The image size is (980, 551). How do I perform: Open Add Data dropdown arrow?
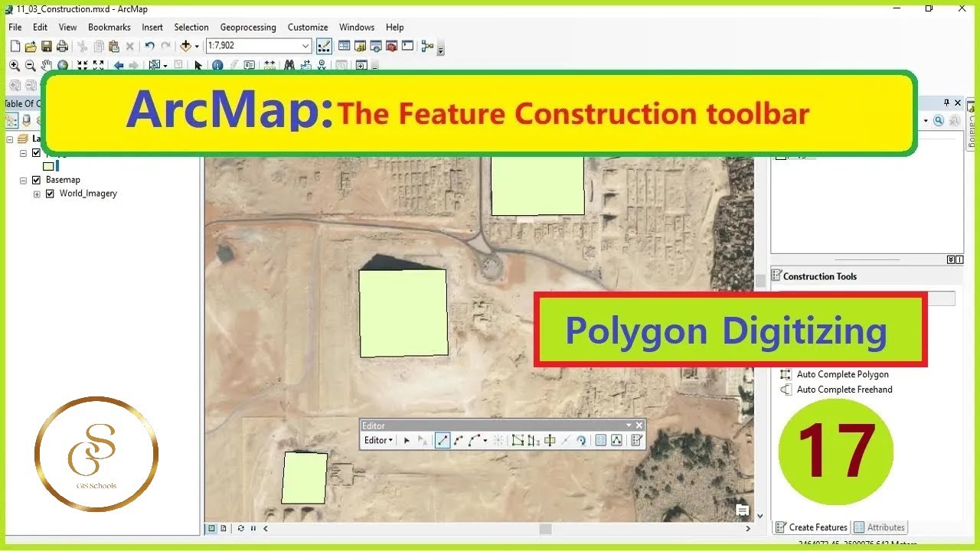[197, 47]
